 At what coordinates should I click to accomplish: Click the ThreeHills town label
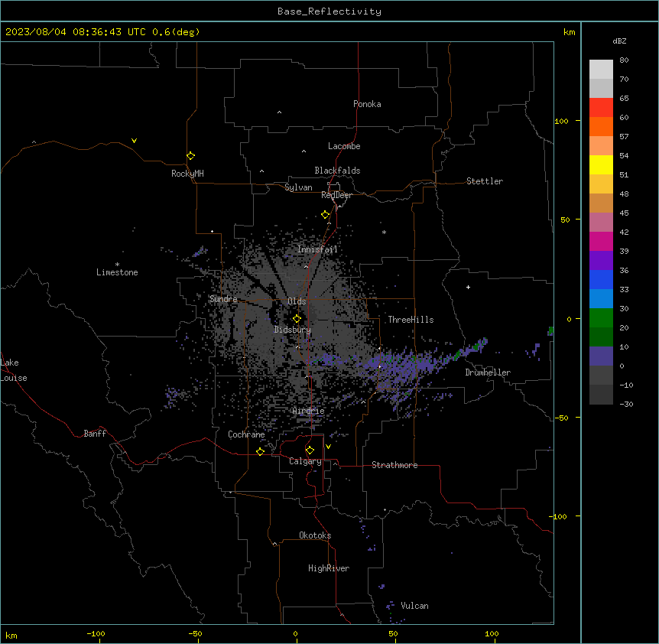pyautogui.click(x=411, y=320)
